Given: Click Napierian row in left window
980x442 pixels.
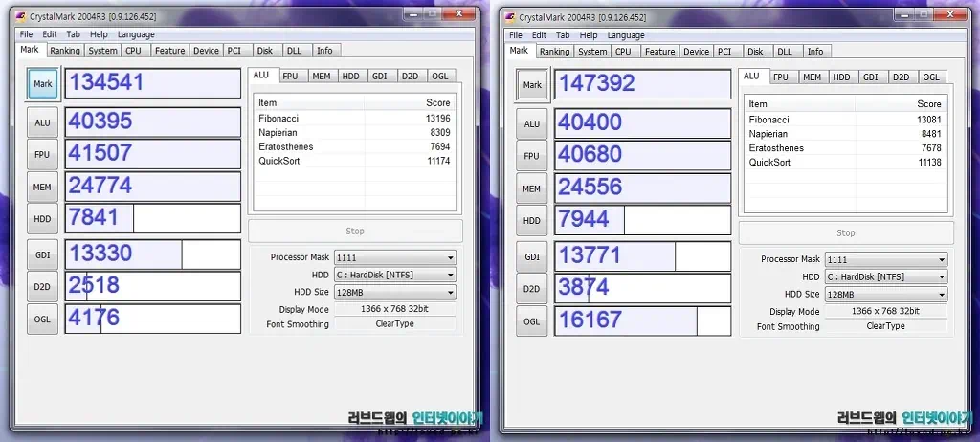Looking at the screenshot, I should tap(354, 133).
